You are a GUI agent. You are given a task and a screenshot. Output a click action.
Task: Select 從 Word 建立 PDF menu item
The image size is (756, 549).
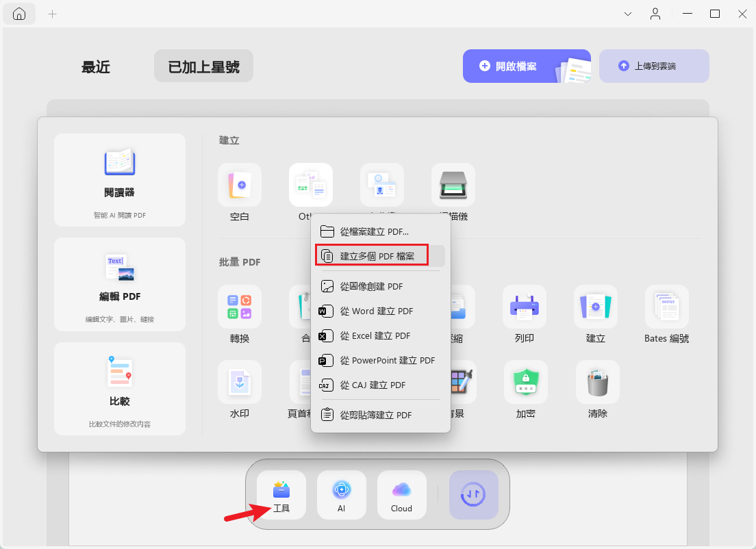(381, 311)
